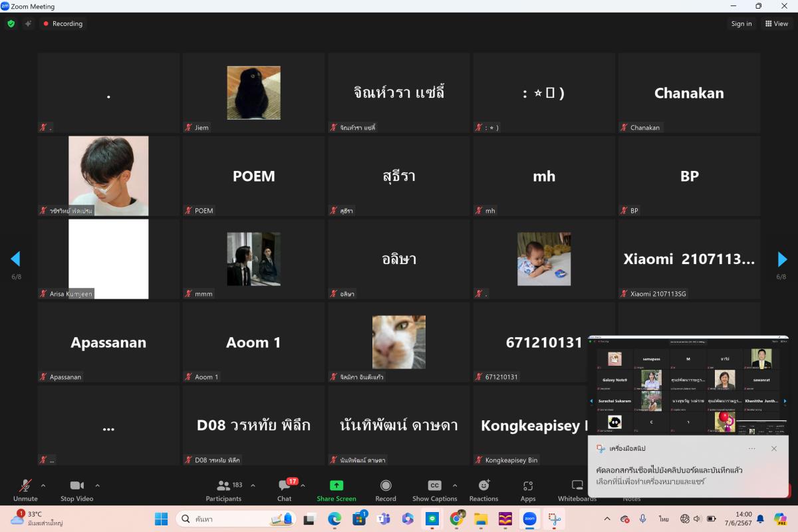Select the D08 วรหทัย พิลึก tile
Viewport: 798px width, 532px height.
[253, 426]
